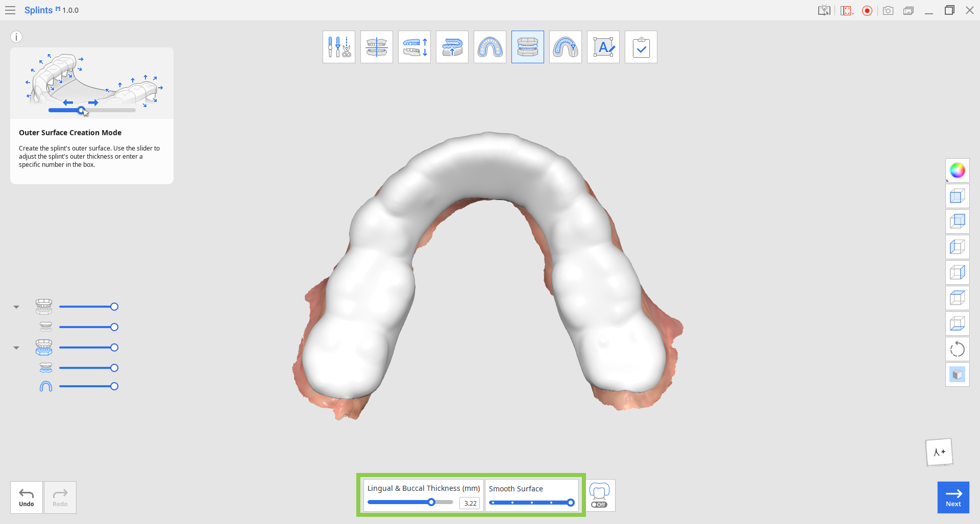This screenshot has height=524, width=980.
Task: Open the color wheel display settings
Action: coord(957,170)
